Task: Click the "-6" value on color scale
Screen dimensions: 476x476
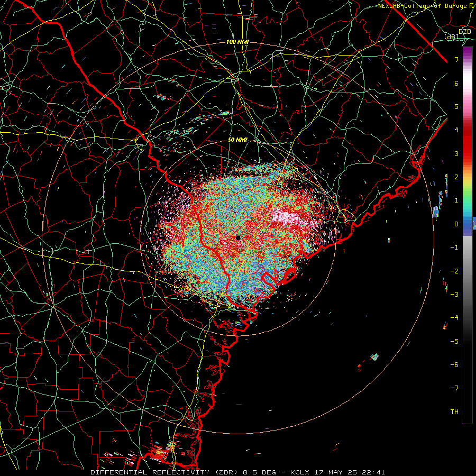Action: coord(454,364)
